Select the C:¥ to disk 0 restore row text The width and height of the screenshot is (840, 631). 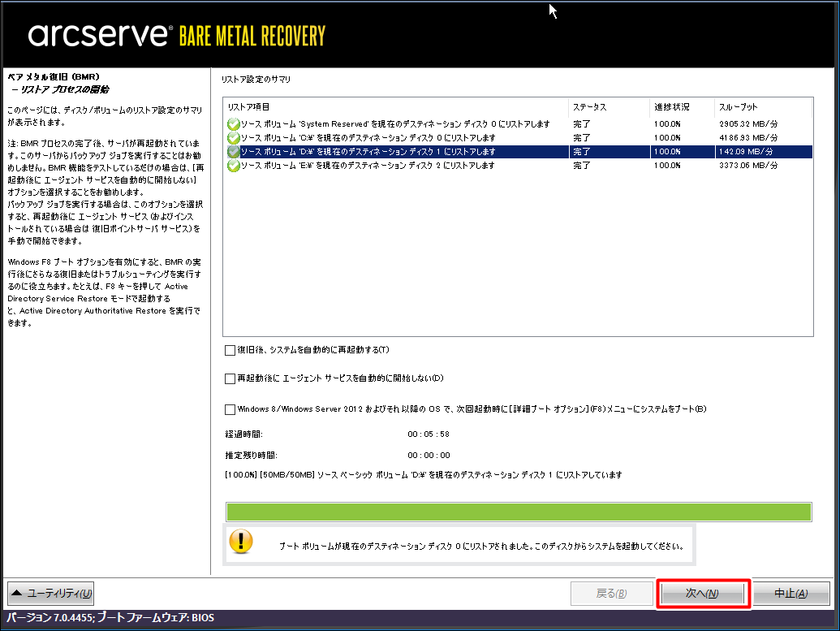368,138
